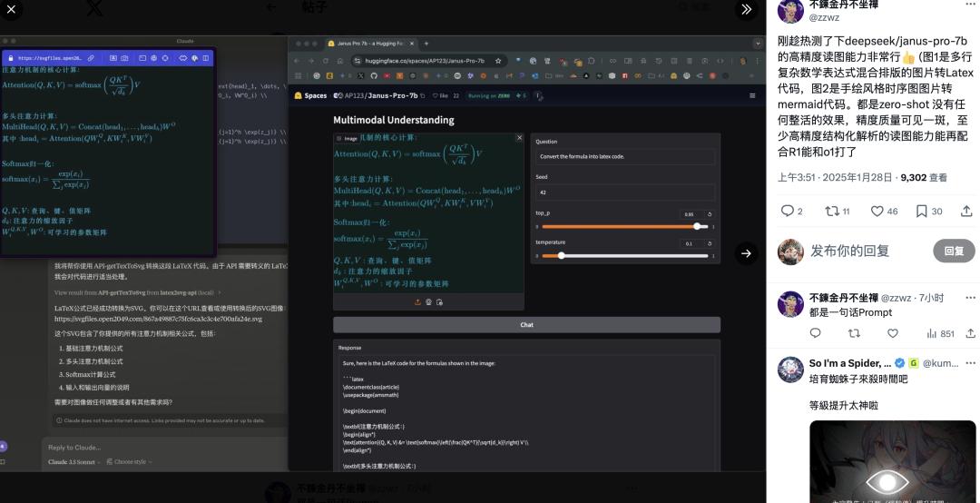This screenshot has height=503, width=980.
Task: Bookmark the post with 30 bookmarks
Action: [922, 211]
